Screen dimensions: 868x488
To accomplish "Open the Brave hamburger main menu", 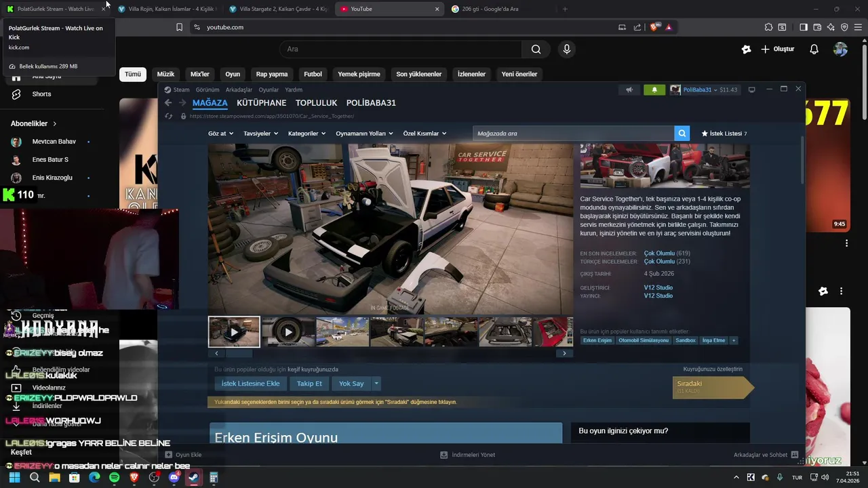I will click(x=858, y=27).
